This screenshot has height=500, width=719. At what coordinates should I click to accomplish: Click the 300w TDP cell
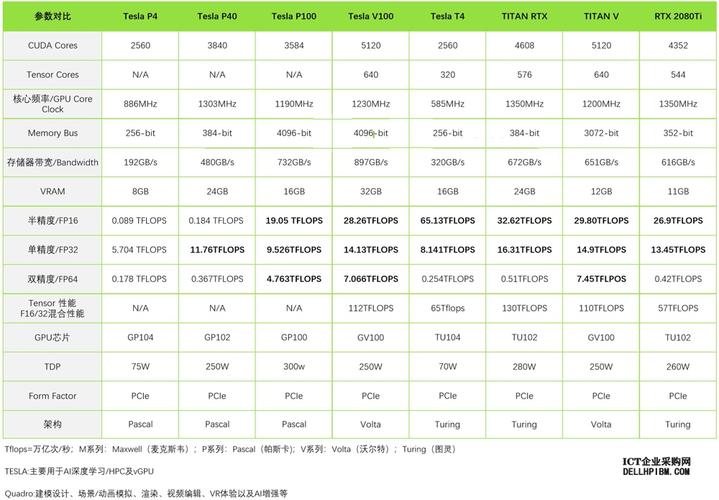(x=293, y=366)
